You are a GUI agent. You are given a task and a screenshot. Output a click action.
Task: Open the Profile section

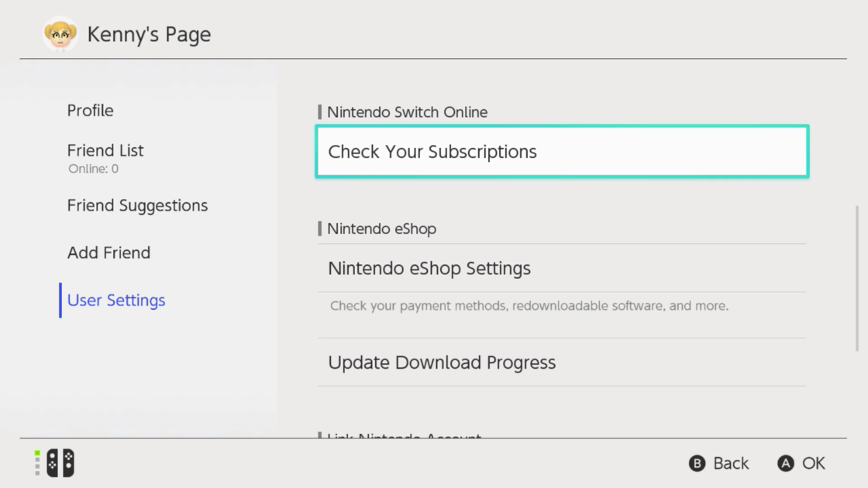(90, 111)
